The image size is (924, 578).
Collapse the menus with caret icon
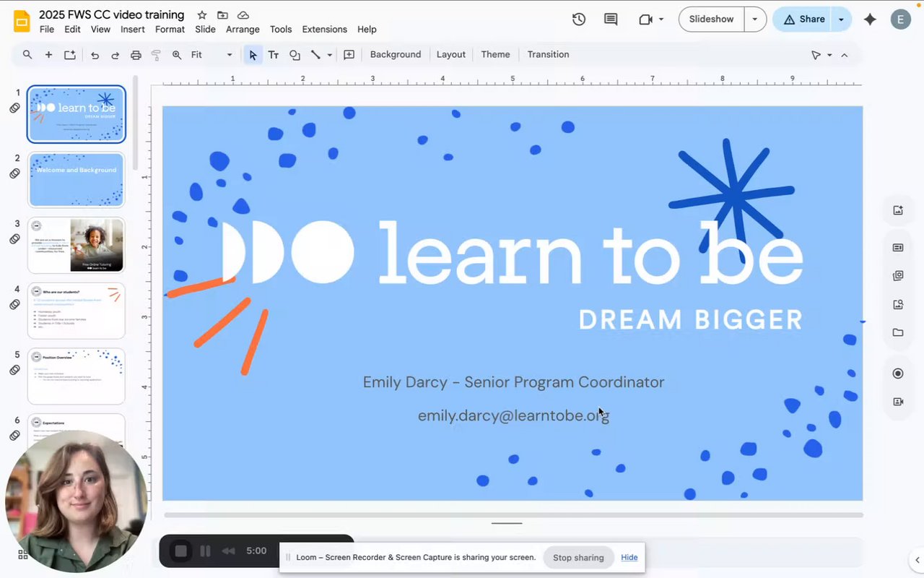click(845, 55)
